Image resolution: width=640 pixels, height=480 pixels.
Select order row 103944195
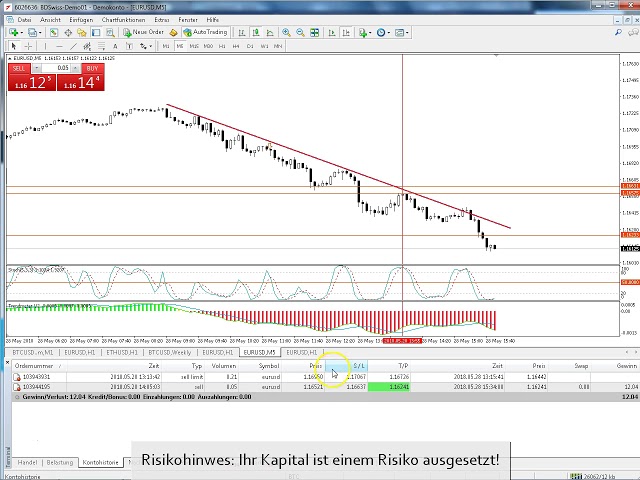click(x=325, y=387)
